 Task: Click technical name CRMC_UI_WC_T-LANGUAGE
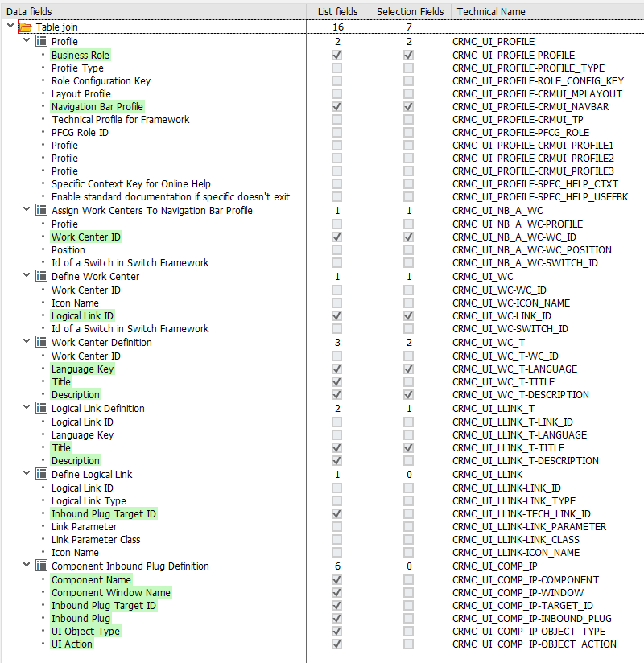514,369
